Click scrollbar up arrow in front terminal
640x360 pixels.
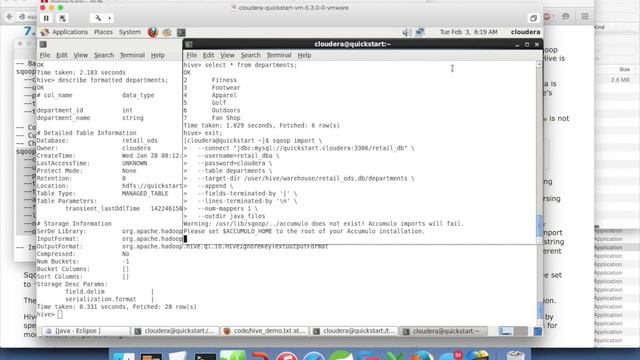539,64
